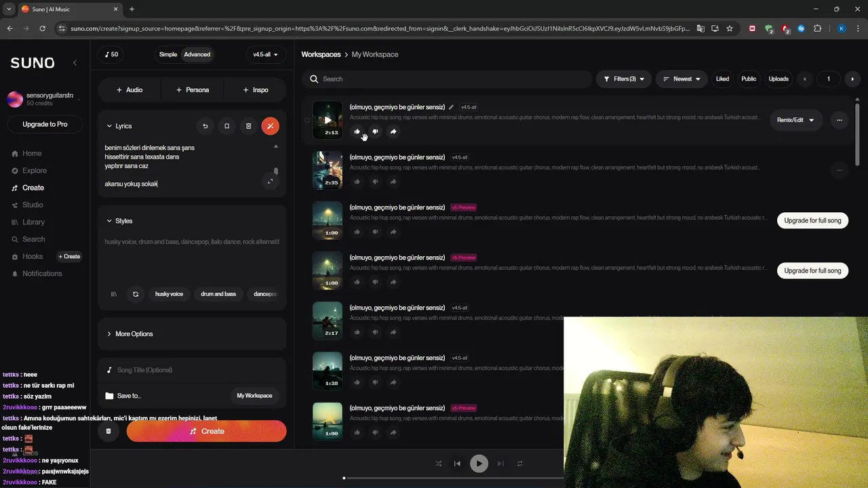Click the song Search field

click(447, 79)
